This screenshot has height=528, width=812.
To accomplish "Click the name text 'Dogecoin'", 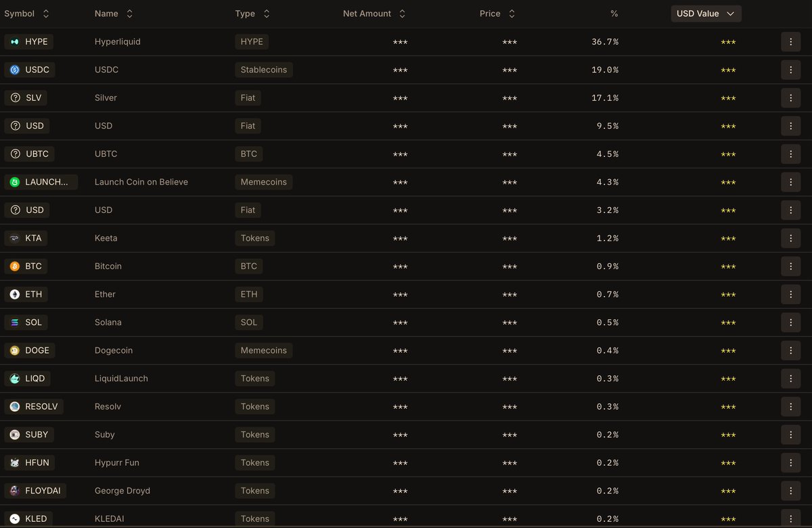I will coord(114,350).
